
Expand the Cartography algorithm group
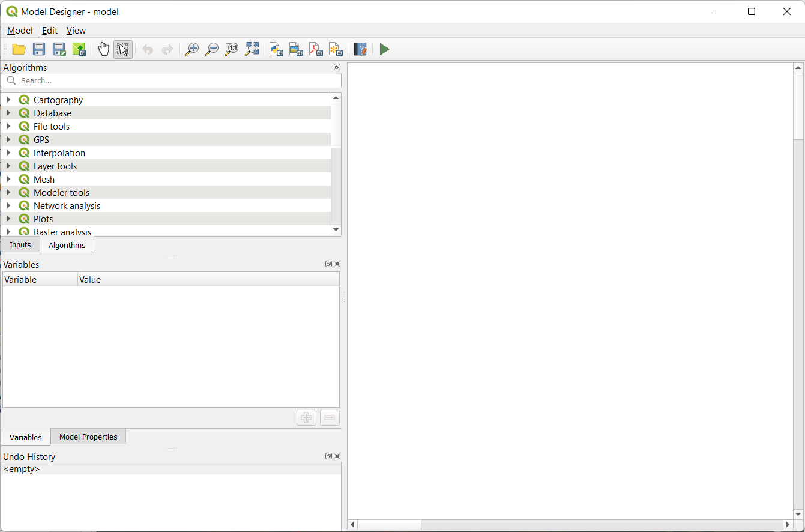pos(8,100)
